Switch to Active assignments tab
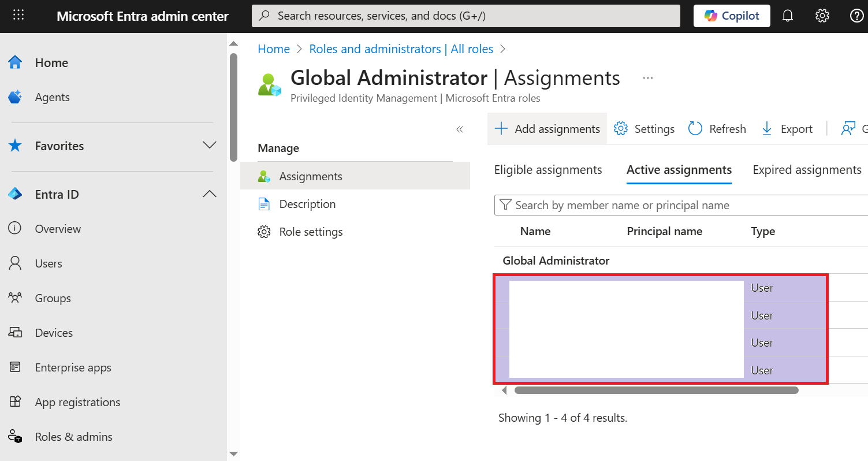Screen dimensions: 868x461 679,170
